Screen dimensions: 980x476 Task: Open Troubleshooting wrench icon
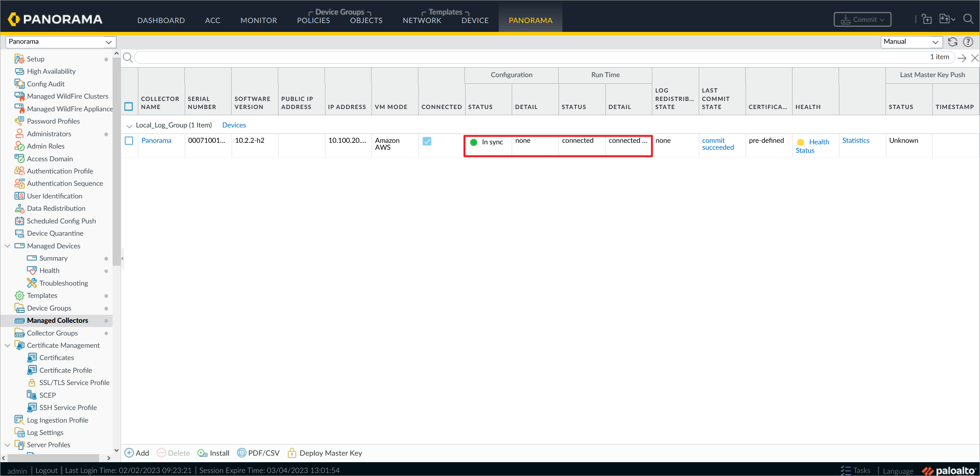pos(32,283)
